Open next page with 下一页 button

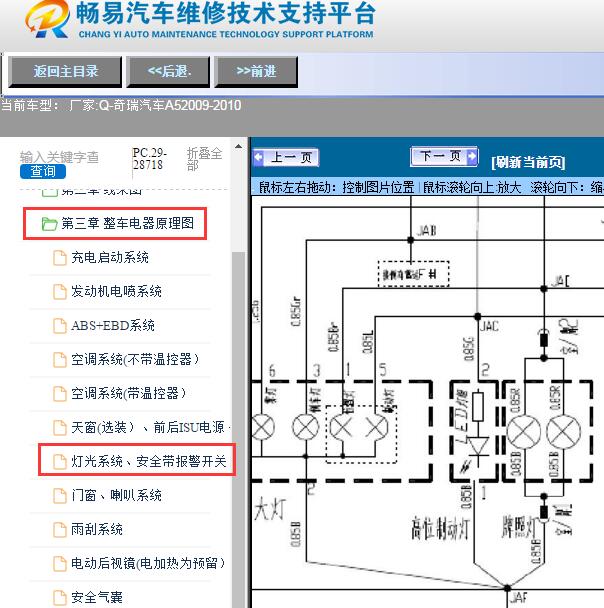click(444, 156)
